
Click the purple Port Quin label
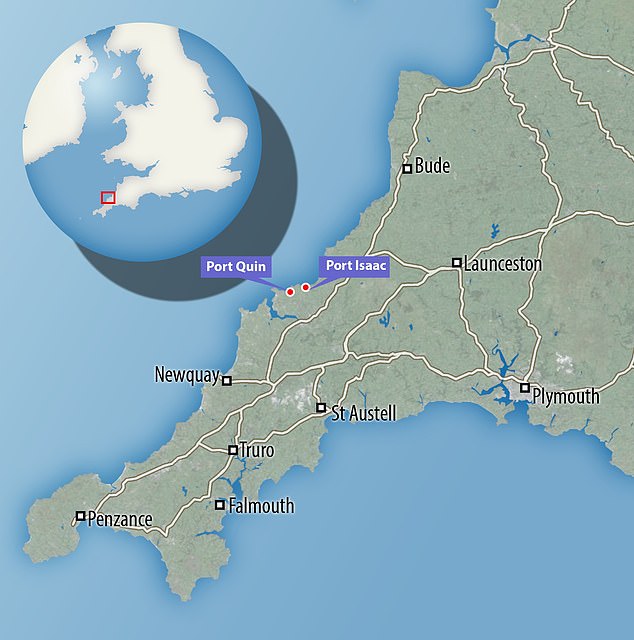pos(236,267)
